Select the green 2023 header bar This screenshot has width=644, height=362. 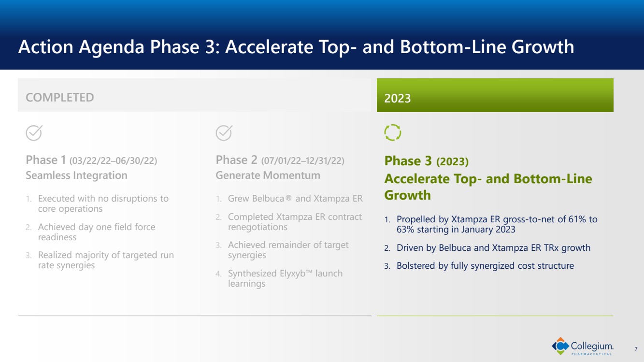pyautogui.click(x=495, y=98)
